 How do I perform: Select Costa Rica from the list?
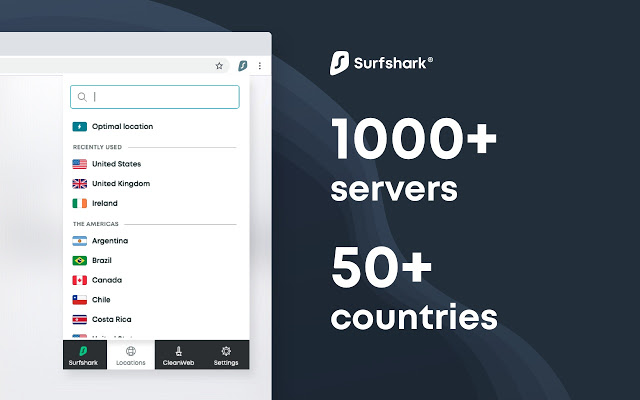point(112,319)
